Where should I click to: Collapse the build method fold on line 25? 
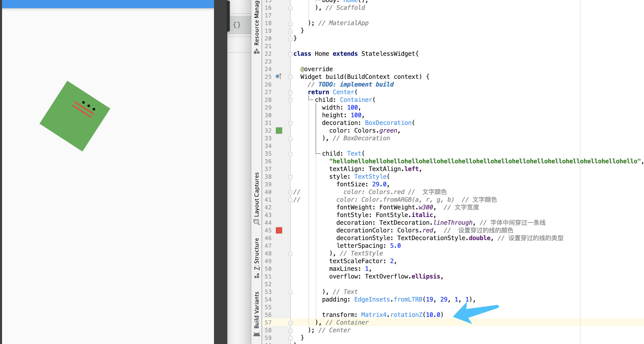point(291,77)
